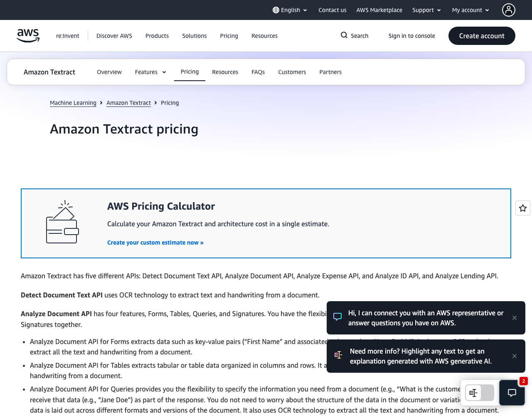
Task: Click the Create account button
Action: (482, 36)
